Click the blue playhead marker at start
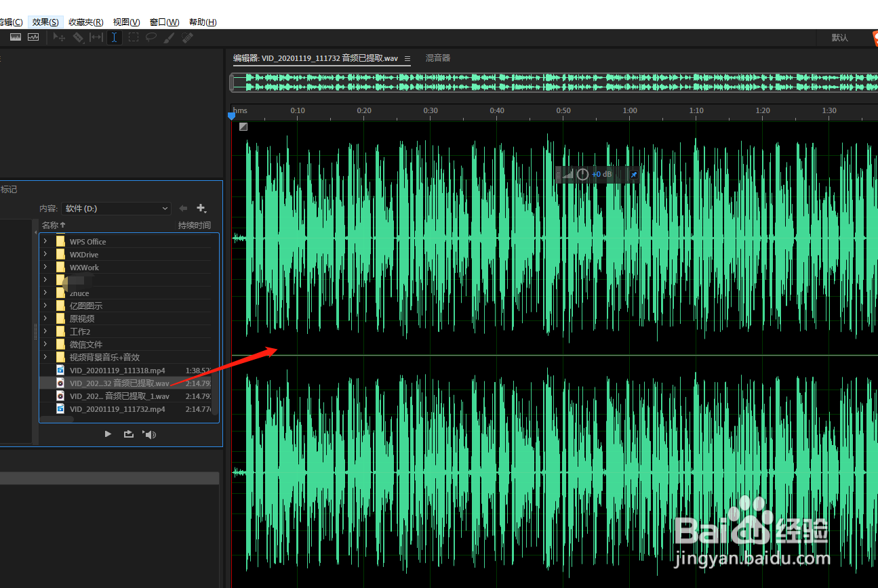Image resolution: width=878 pixels, height=588 pixels. click(231, 117)
